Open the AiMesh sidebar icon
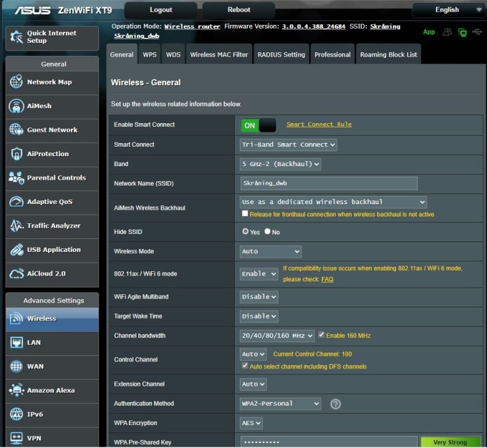 [16, 106]
